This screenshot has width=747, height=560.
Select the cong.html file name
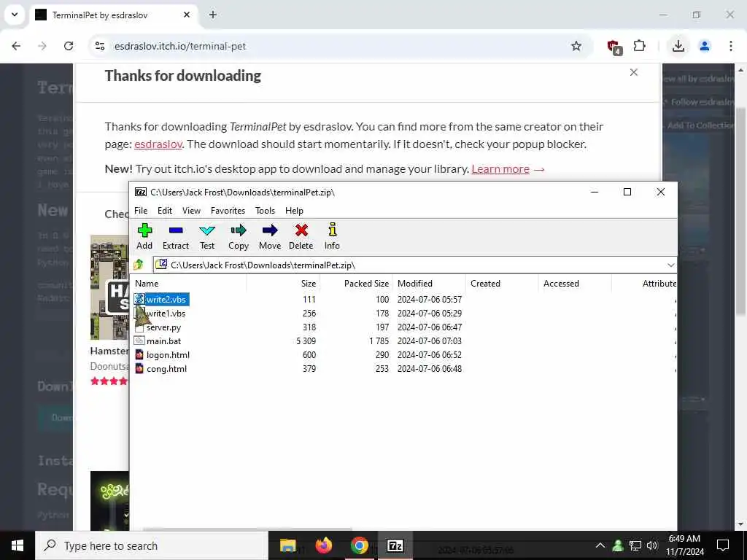click(167, 368)
